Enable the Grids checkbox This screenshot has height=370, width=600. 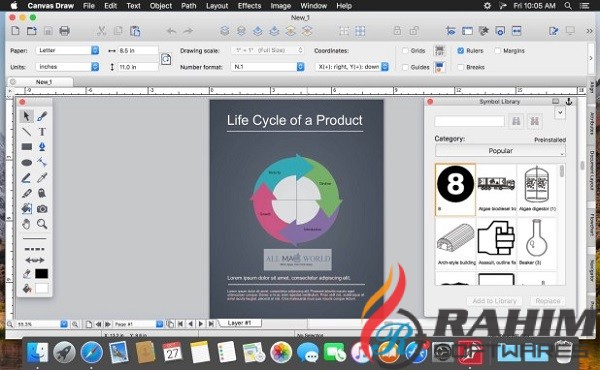(405, 51)
